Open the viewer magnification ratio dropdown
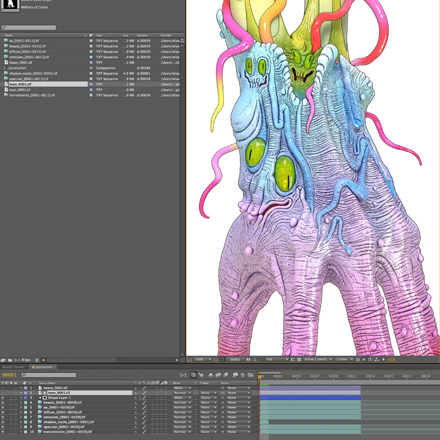This screenshot has width=440, height=440. (203, 359)
